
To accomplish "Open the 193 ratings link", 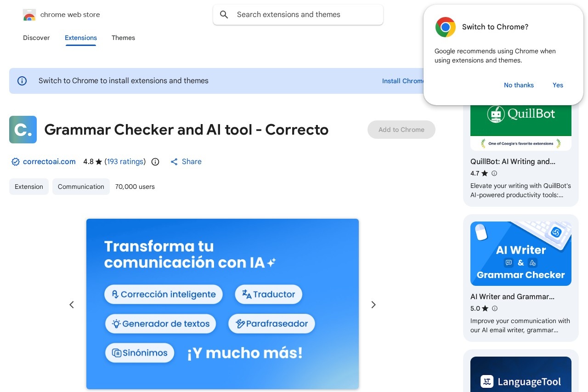I will tap(125, 162).
